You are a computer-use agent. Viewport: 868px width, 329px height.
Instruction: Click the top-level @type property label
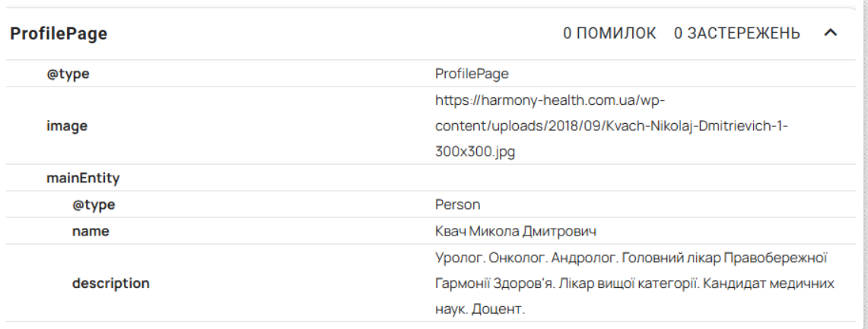click(68, 74)
